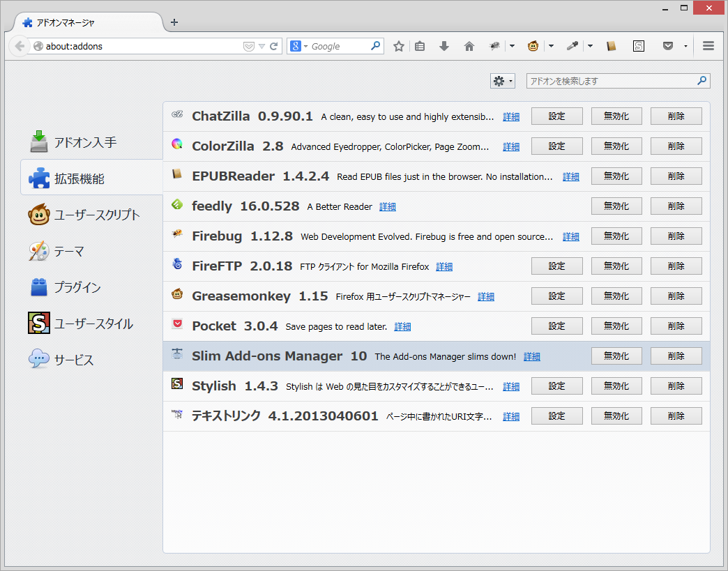
Task: Disable feedly with 無効化 button
Action: [616, 206]
